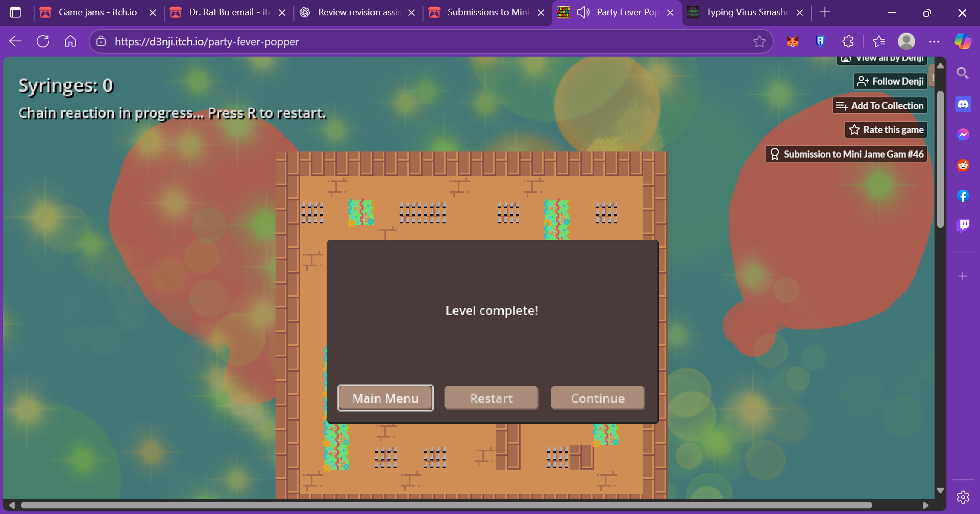This screenshot has height=514, width=980.
Task: Open the browser Settings and more menu
Action: 934,41
